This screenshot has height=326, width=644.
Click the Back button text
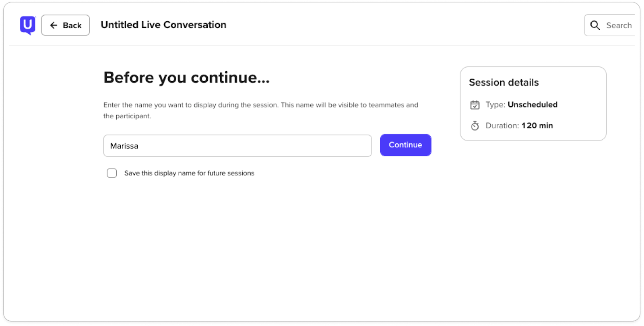(x=72, y=25)
